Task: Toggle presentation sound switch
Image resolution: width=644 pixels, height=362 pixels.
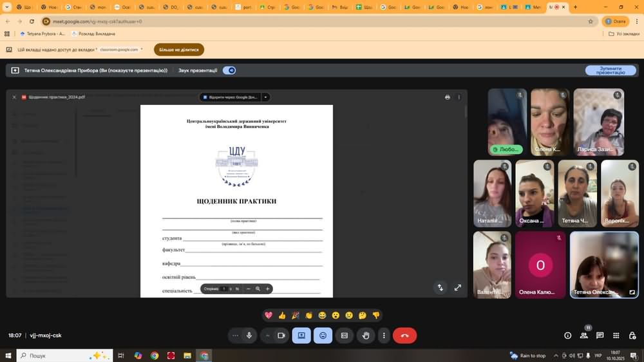Action: coord(229,70)
